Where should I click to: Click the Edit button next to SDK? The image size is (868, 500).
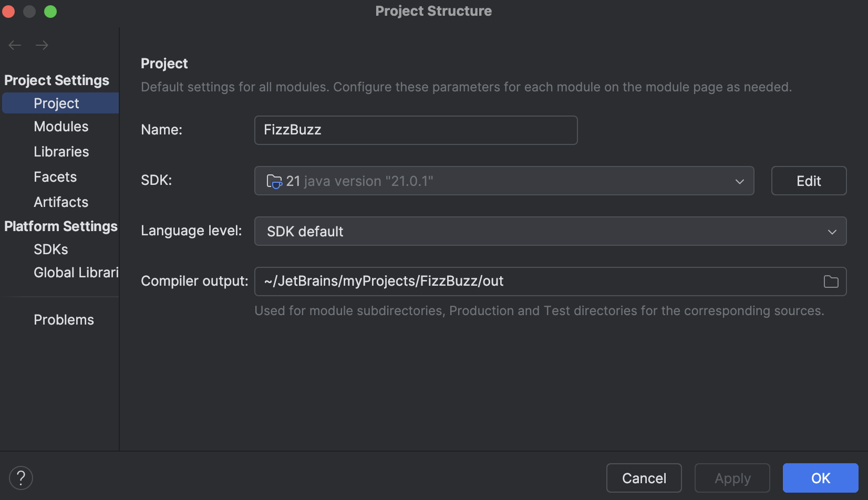coord(808,181)
